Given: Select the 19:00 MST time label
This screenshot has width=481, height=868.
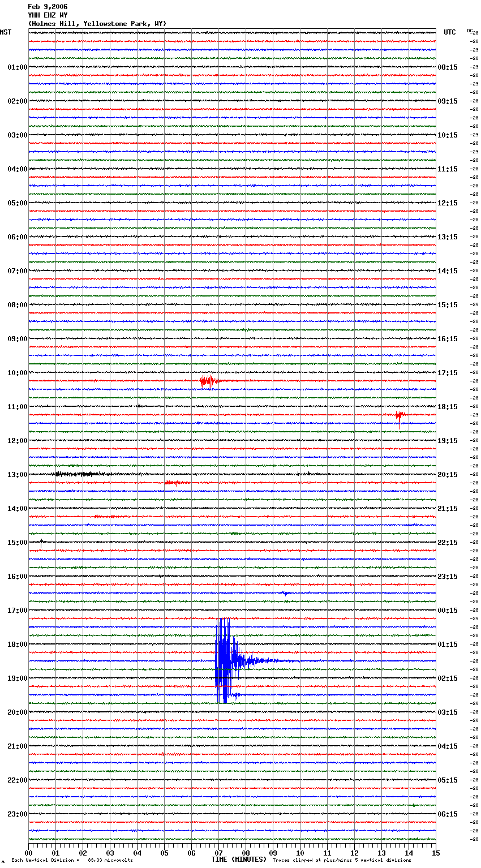Looking at the screenshot, I should click(18, 678).
